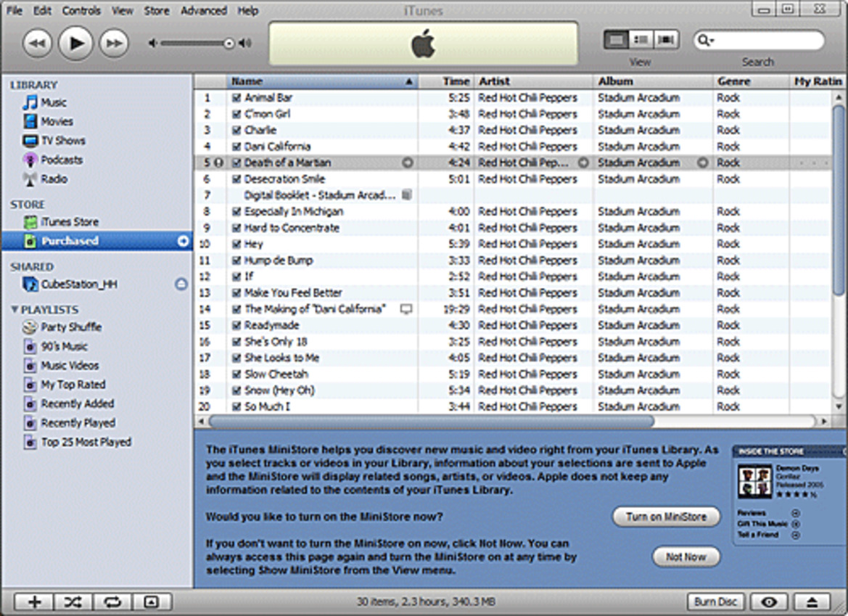The image size is (848, 616).
Task: Toggle the MiniStore eye button
Action: tap(769, 602)
